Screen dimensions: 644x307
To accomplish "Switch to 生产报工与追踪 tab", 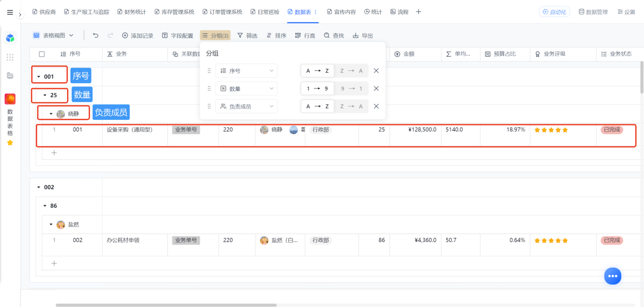I will pos(87,12).
